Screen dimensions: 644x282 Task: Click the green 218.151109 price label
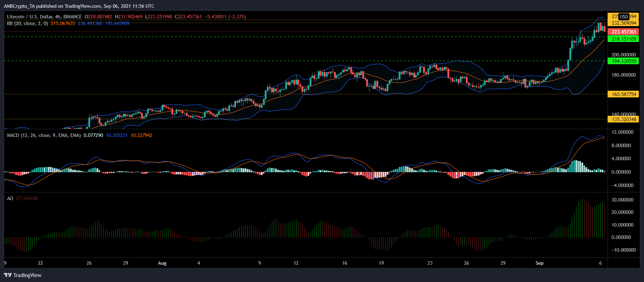pos(624,39)
